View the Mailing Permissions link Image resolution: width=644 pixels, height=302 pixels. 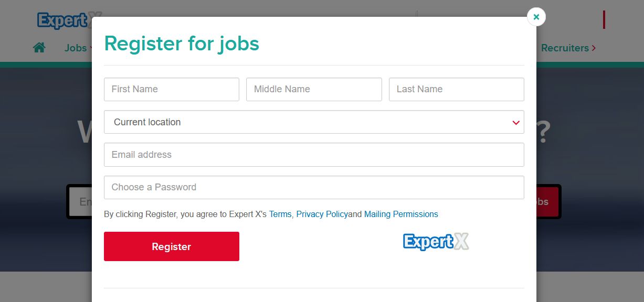pyautogui.click(x=401, y=214)
